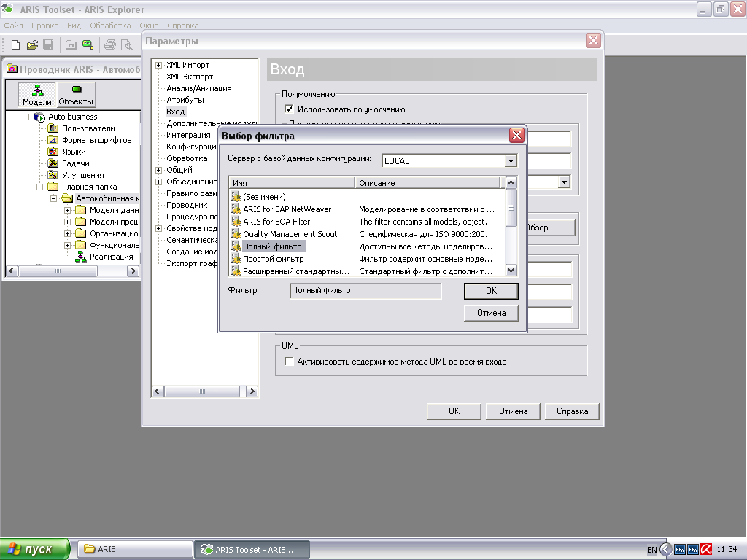Click the Print toolbar icon
This screenshot has width=747, height=560.
[110, 44]
